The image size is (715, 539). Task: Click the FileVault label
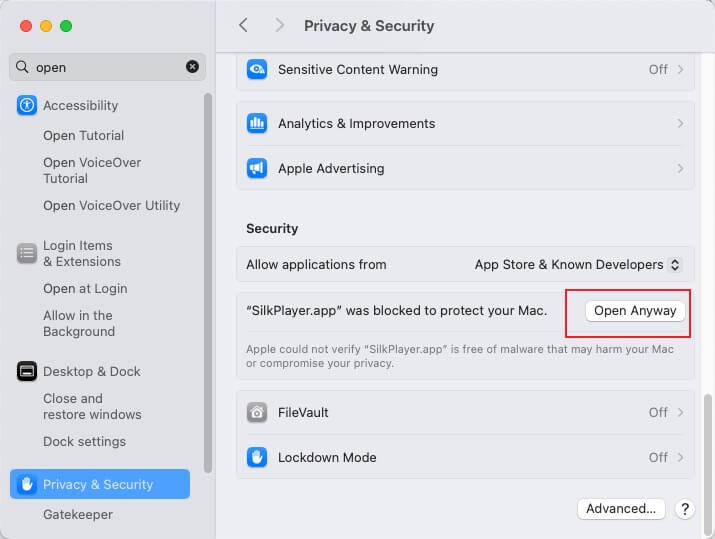[303, 413]
